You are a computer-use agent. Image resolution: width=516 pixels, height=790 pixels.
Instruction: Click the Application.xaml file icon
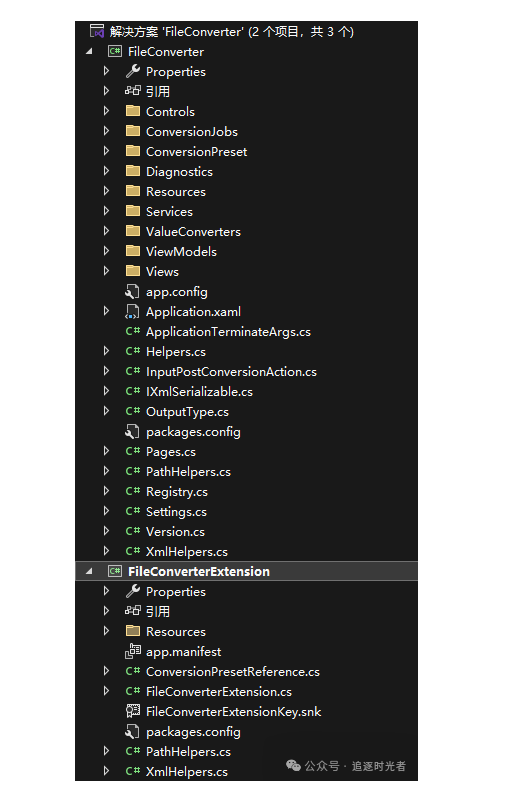[132, 311]
